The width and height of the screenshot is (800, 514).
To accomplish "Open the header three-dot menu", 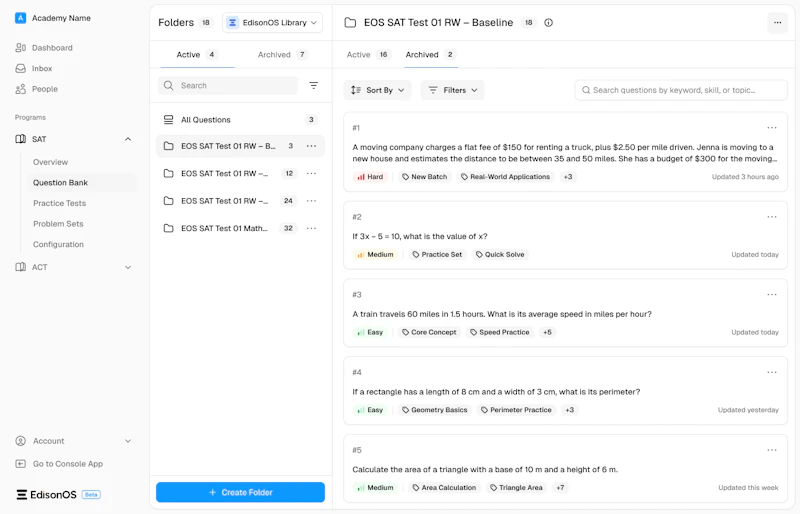I will (x=778, y=23).
